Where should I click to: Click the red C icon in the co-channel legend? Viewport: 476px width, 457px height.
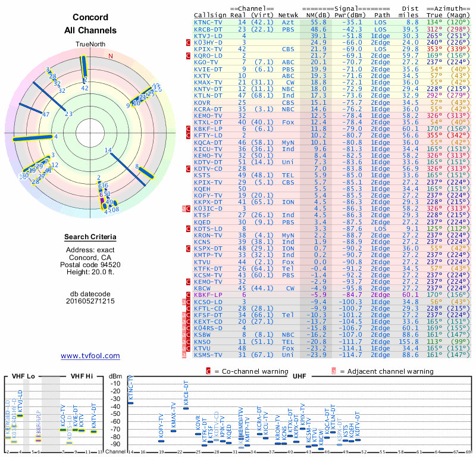[208, 371]
